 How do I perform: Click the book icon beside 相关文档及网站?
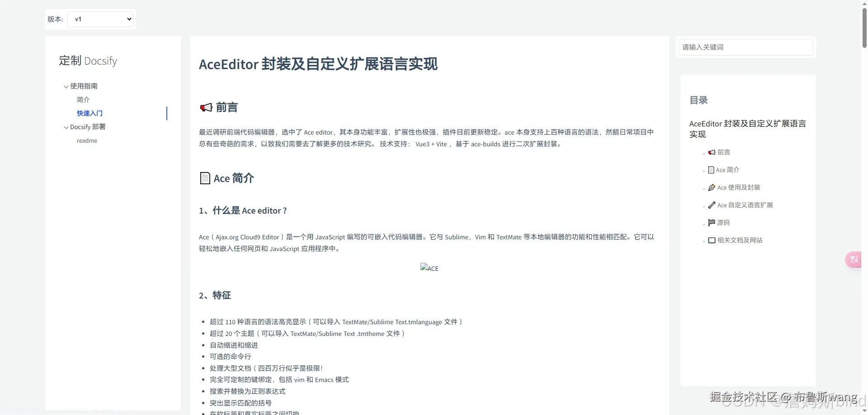coord(711,240)
